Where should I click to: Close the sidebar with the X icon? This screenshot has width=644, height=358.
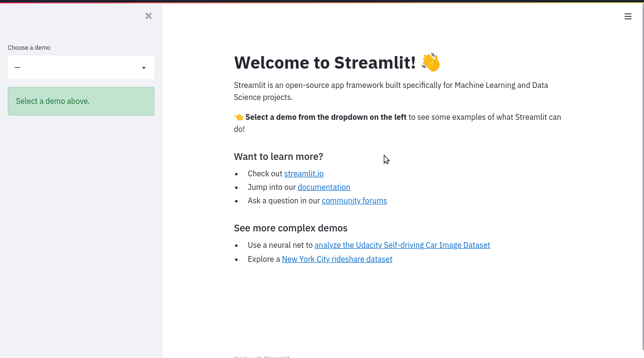coord(148,15)
